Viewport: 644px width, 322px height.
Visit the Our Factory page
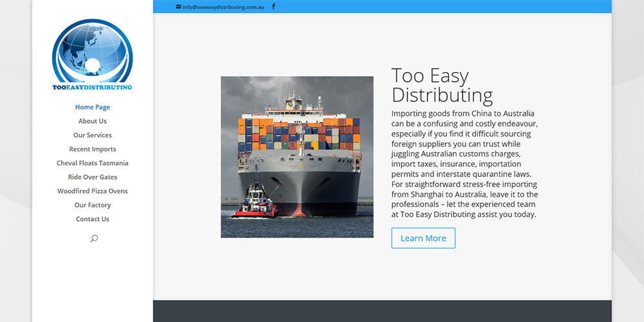click(x=92, y=205)
